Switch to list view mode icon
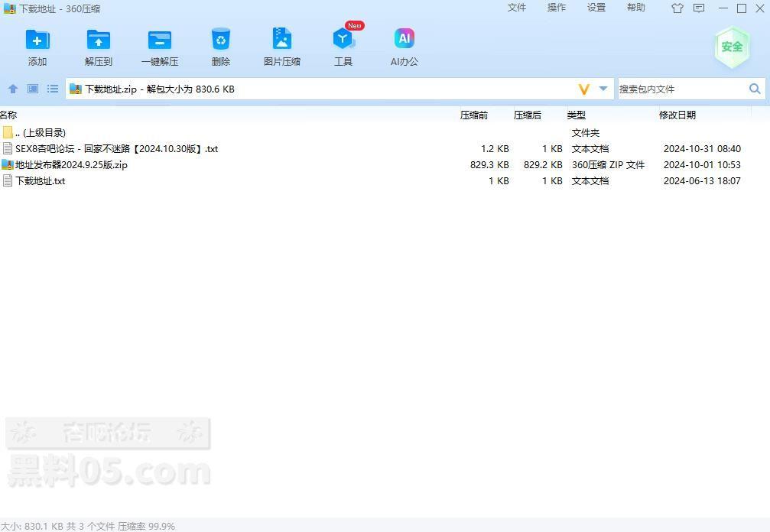770x532 pixels. 53,89
